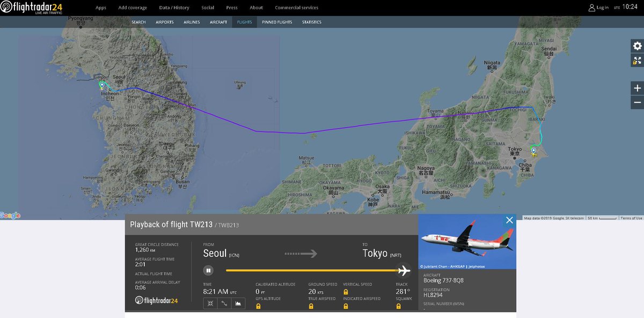Zoom in the map with plus button
Screen dimensions: 644x318
point(637,88)
